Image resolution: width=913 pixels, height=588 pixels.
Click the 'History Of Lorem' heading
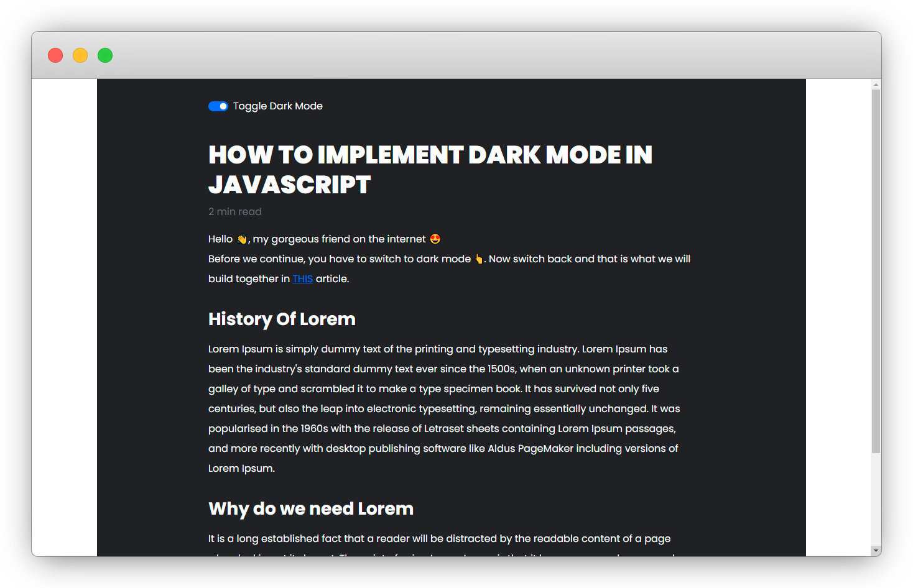(282, 319)
